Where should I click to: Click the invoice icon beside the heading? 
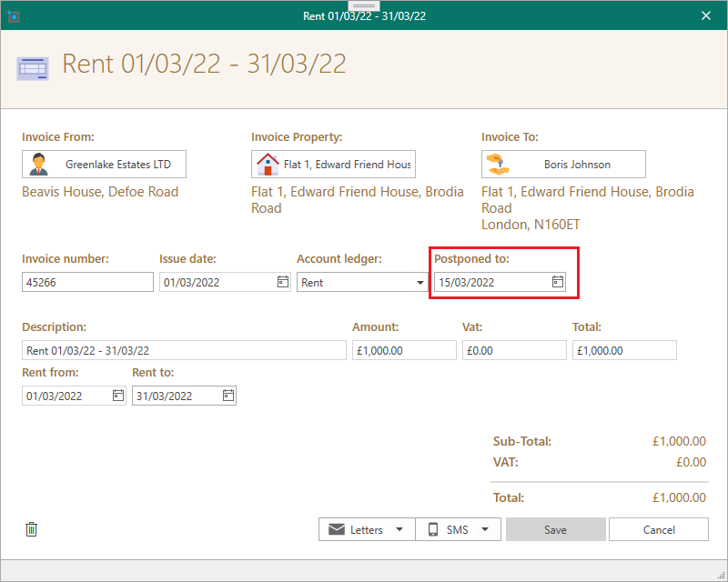[x=33, y=69]
